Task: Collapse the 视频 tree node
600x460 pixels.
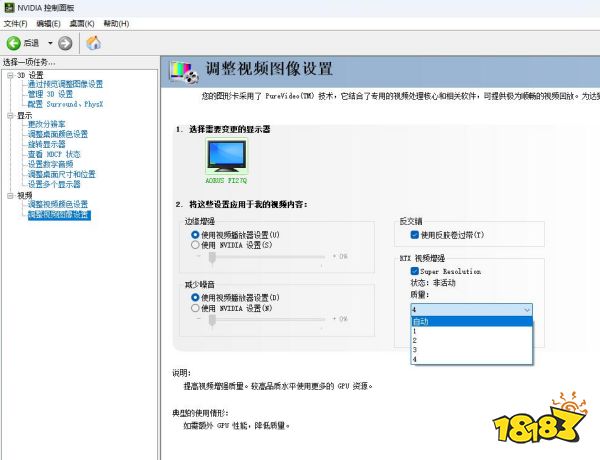Action: [10, 195]
